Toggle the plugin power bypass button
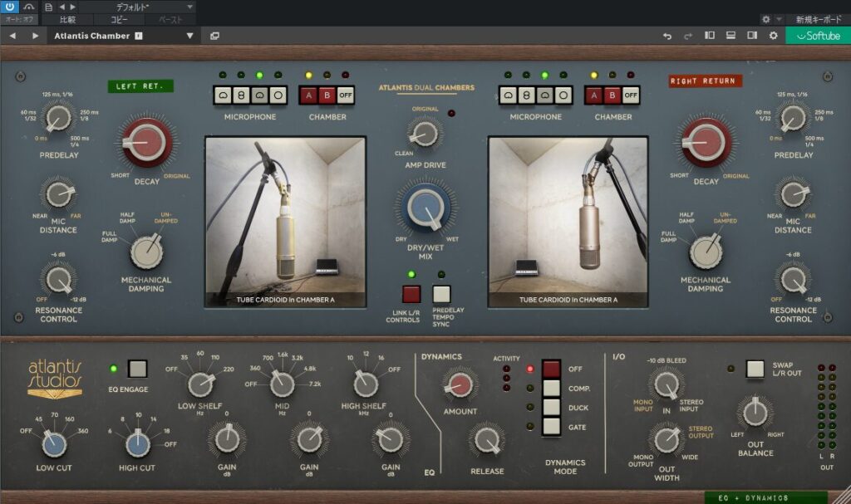 click(11, 7)
